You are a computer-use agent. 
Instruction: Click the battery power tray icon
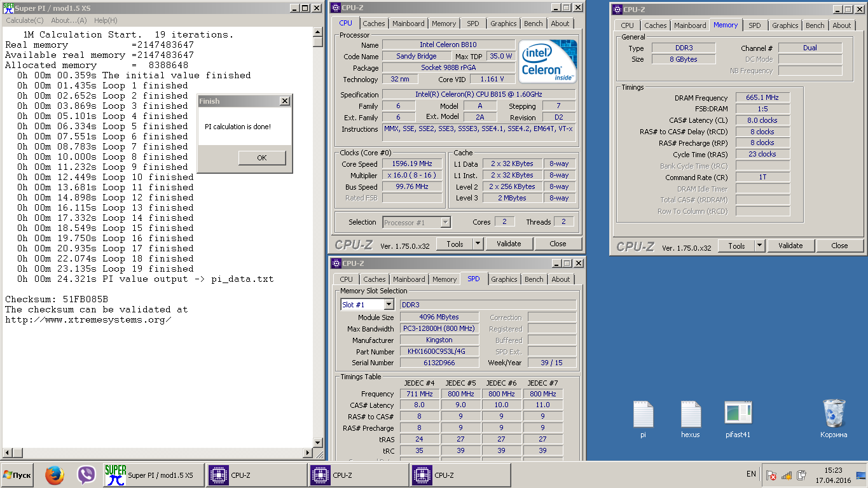coord(802,475)
